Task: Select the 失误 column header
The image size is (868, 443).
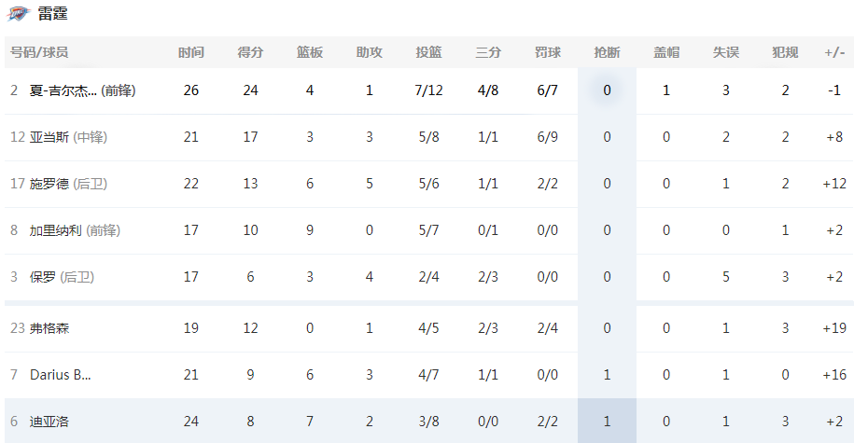Action: coord(726,52)
